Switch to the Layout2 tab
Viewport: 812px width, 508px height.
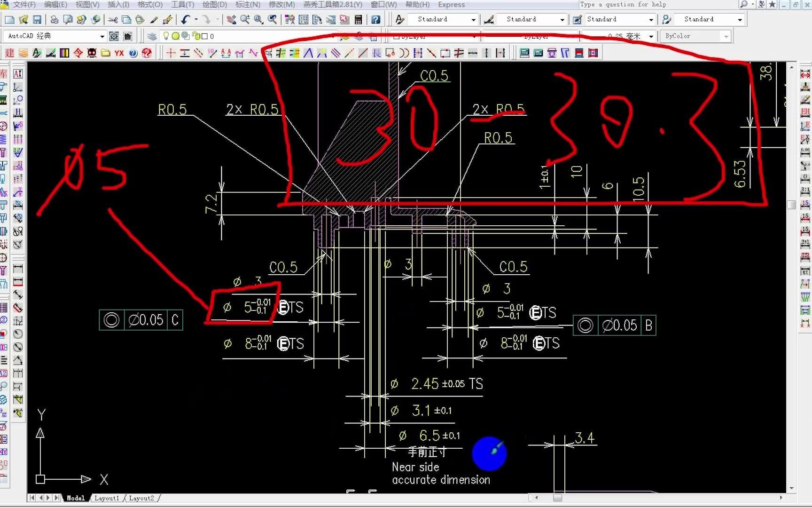(141, 498)
